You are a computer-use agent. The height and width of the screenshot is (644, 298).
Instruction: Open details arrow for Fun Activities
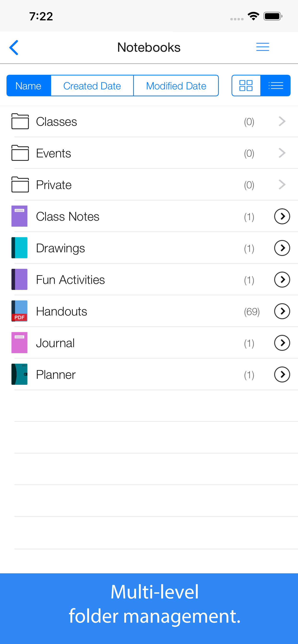pos(282,280)
